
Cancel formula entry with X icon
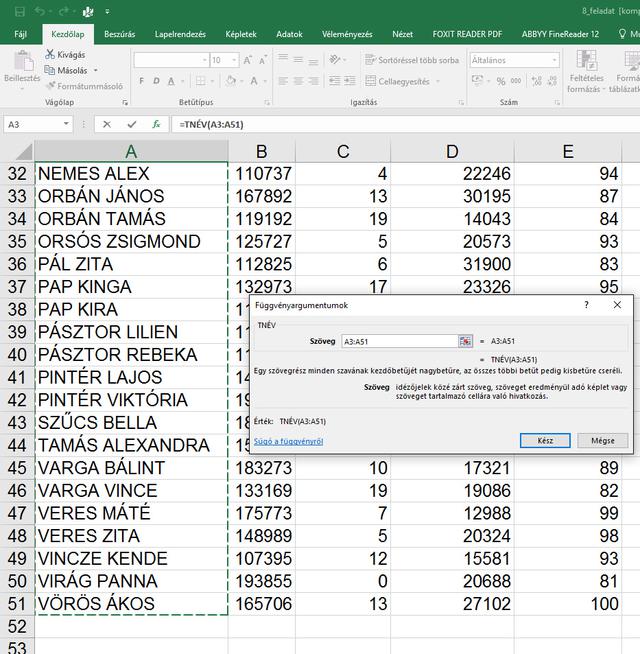coord(107,124)
